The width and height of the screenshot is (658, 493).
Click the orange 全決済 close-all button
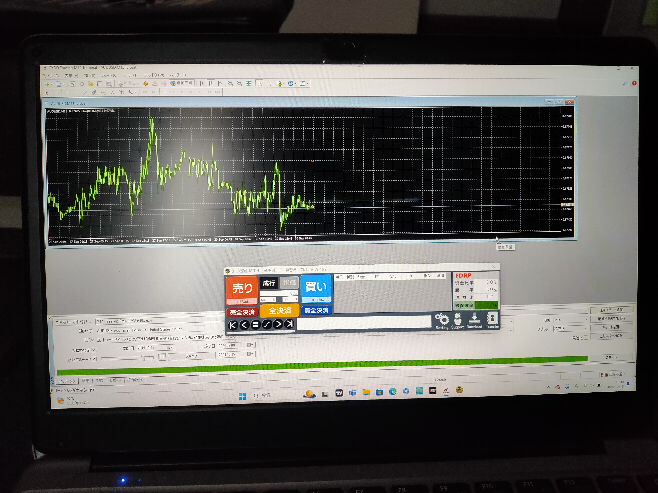tap(278, 311)
